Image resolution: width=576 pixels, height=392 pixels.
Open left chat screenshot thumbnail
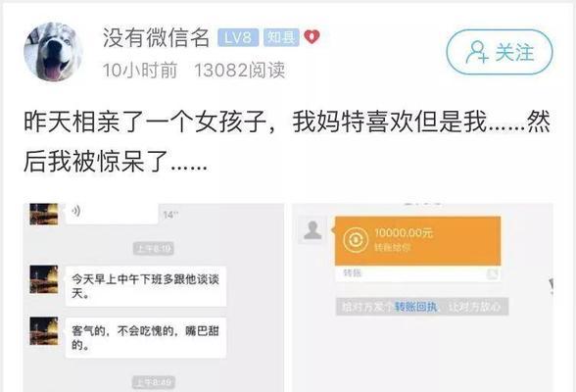(154, 297)
